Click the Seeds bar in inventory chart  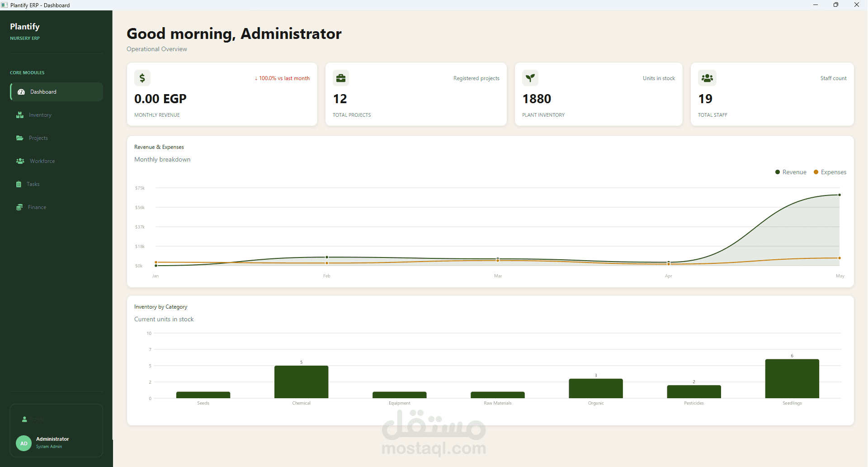point(203,395)
